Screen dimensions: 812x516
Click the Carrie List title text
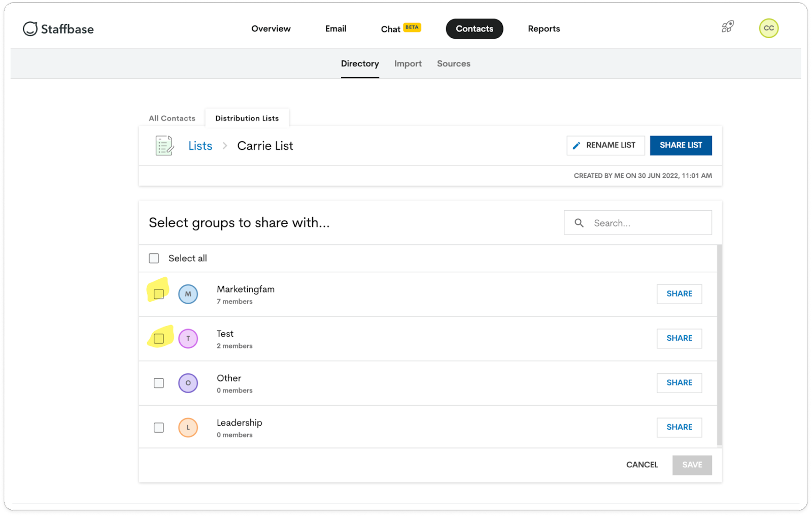[x=265, y=146]
